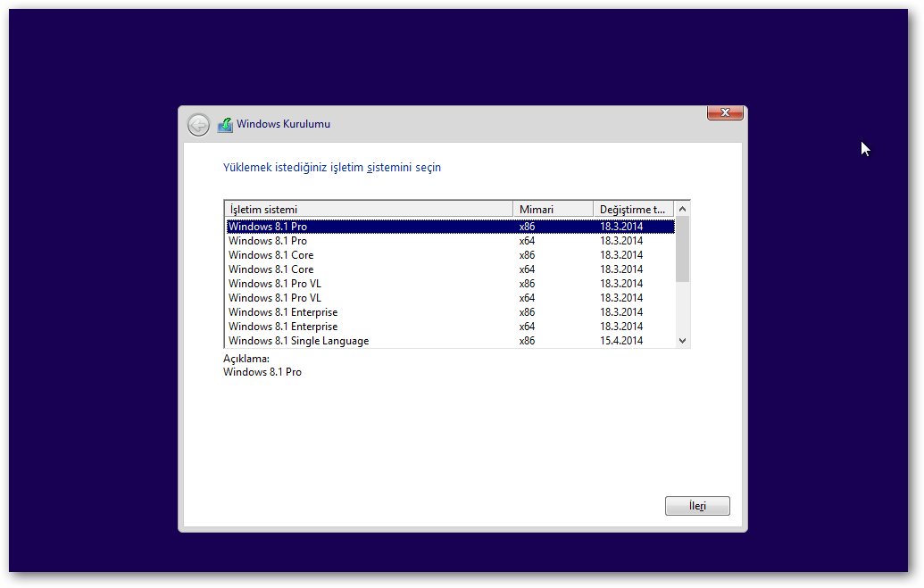Select Windows 8.1 Pro x86 row

pyautogui.click(x=451, y=227)
